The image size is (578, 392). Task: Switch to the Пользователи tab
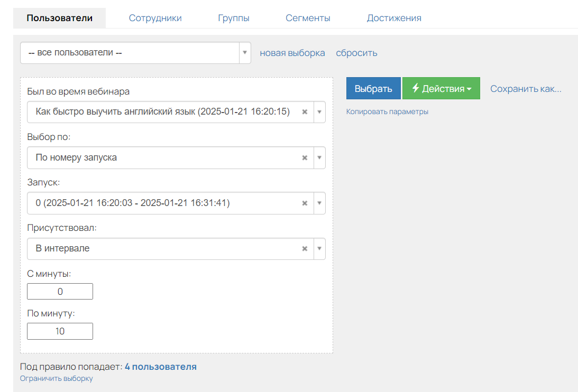59,18
